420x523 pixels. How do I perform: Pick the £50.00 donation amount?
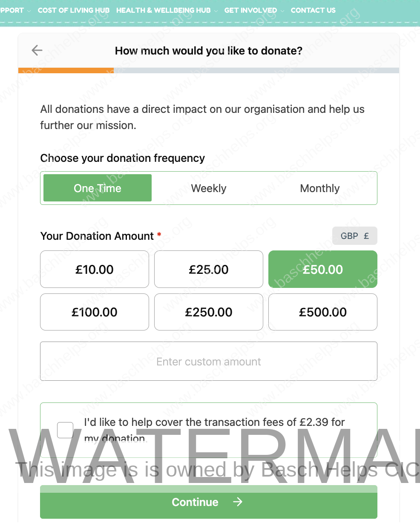pos(323,269)
